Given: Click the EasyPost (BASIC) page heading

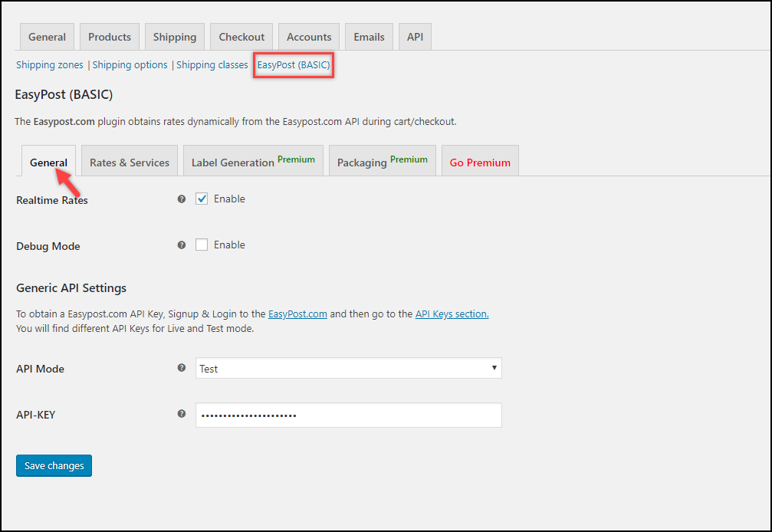Looking at the screenshot, I should coord(64,94).
